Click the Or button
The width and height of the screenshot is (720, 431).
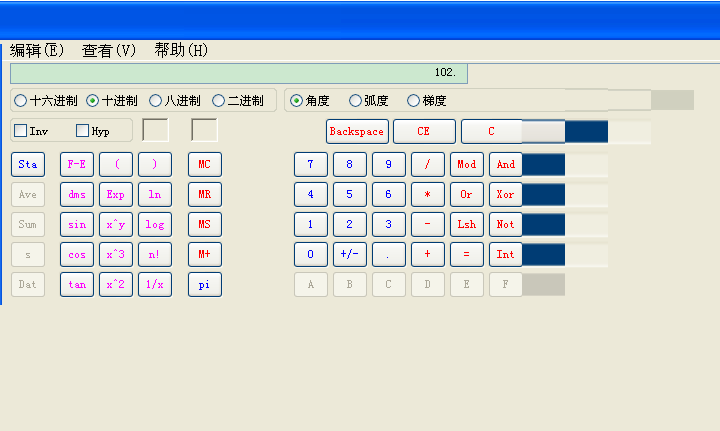(467, 195)
